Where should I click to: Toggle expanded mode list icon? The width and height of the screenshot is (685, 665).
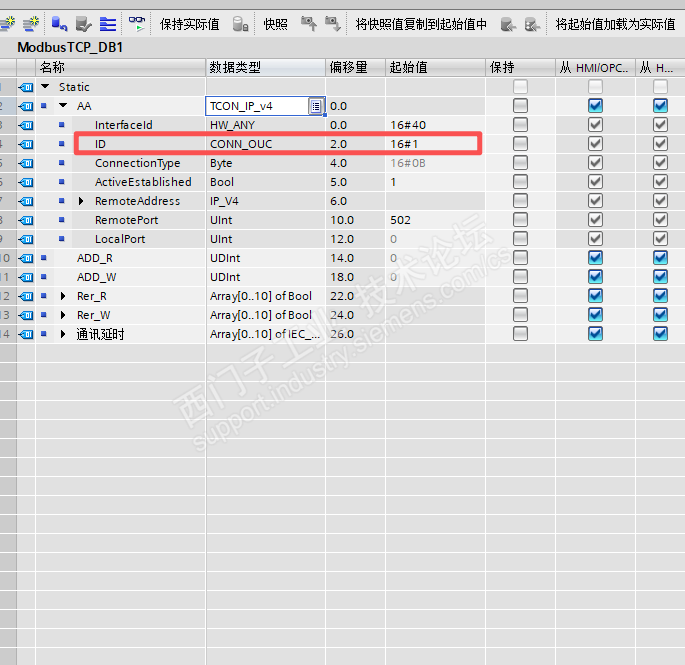tap(108, 24)
